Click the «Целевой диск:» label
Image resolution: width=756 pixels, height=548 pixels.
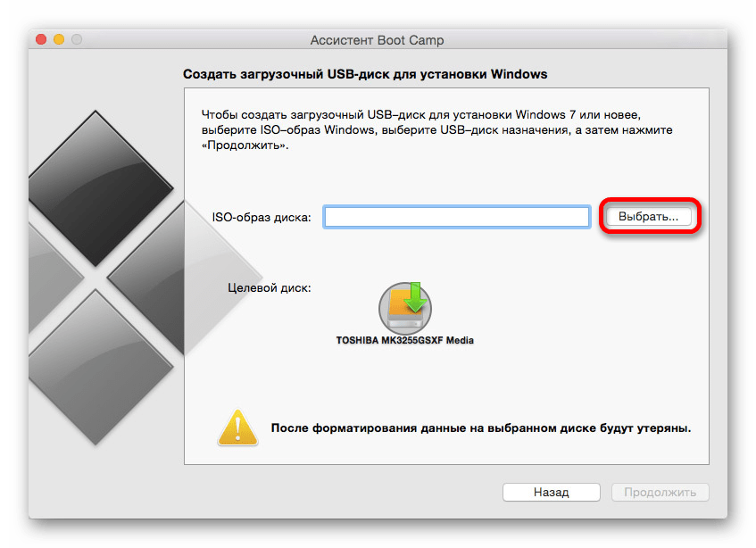coord(270,287)
